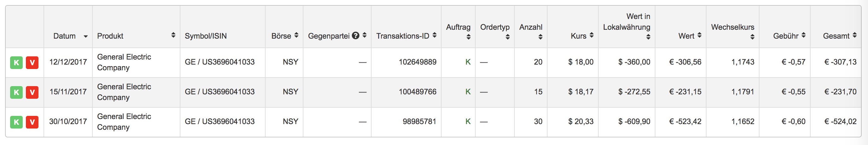
Task: Click green K button for 30/10/2017 row
Action: pyautogui.click(x=16, y=122)
